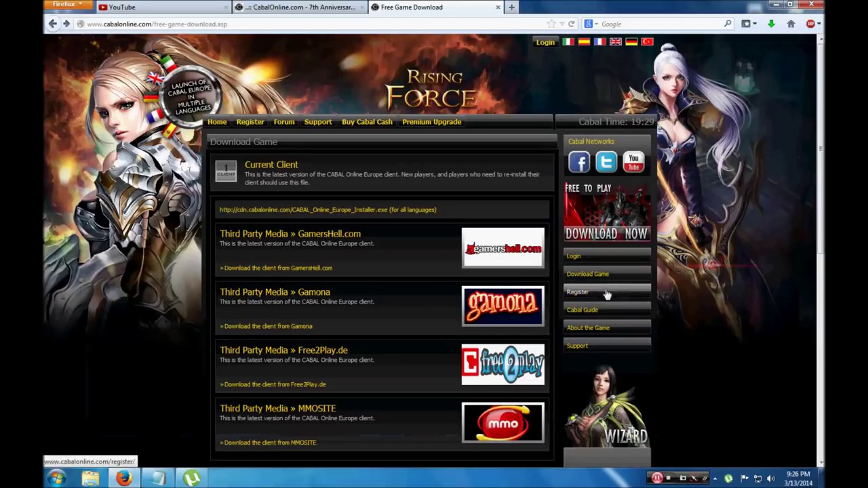Viewport: 868px width, 488px height.
Task: Click the volume speaker tray icon
Action: point(770,479)
